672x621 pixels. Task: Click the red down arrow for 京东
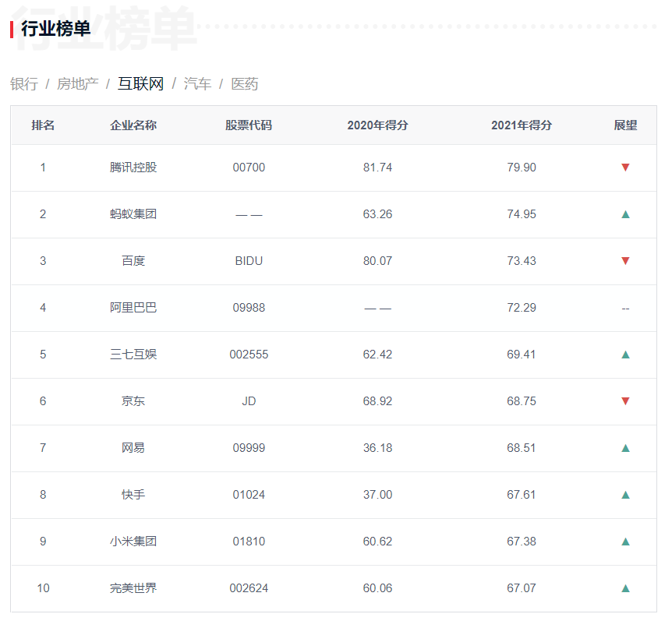(625, 401)
